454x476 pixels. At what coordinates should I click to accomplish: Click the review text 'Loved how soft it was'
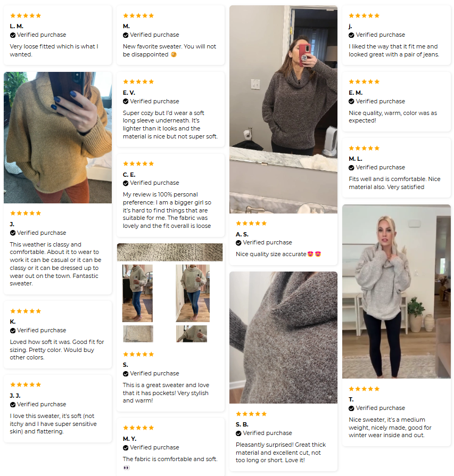(39, 342)
